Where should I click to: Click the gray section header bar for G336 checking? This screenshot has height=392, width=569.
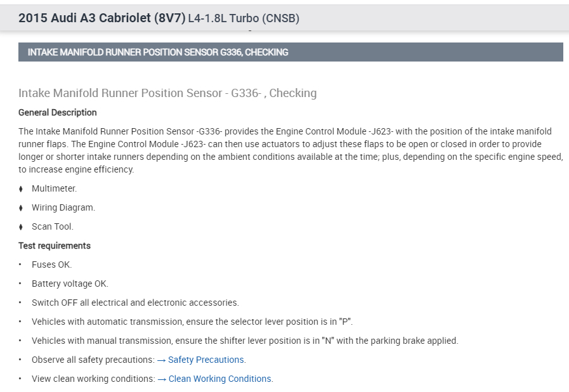point(291,52)
